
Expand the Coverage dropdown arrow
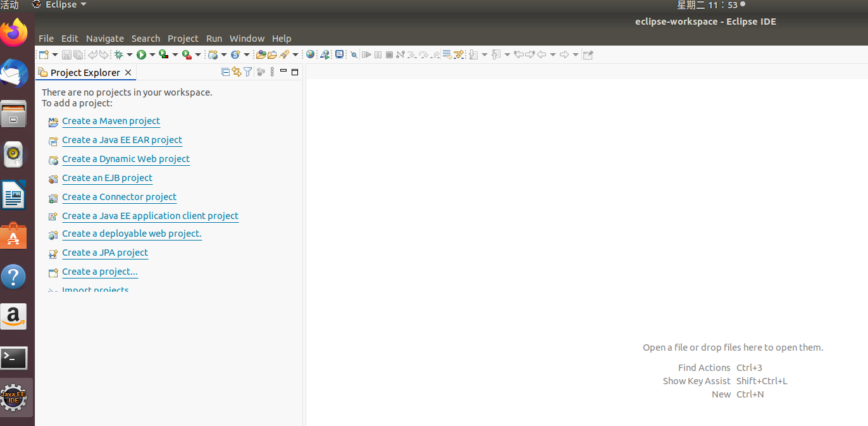point(175,54)
